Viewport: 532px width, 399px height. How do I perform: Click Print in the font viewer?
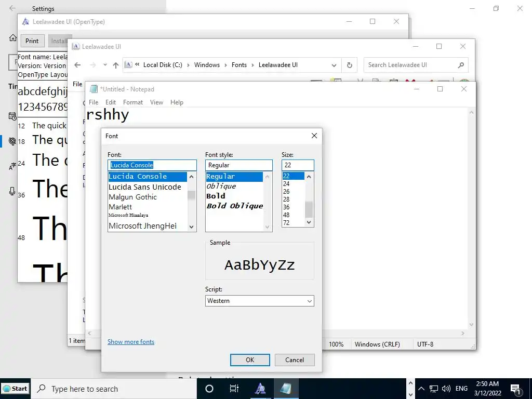[32, 41]
